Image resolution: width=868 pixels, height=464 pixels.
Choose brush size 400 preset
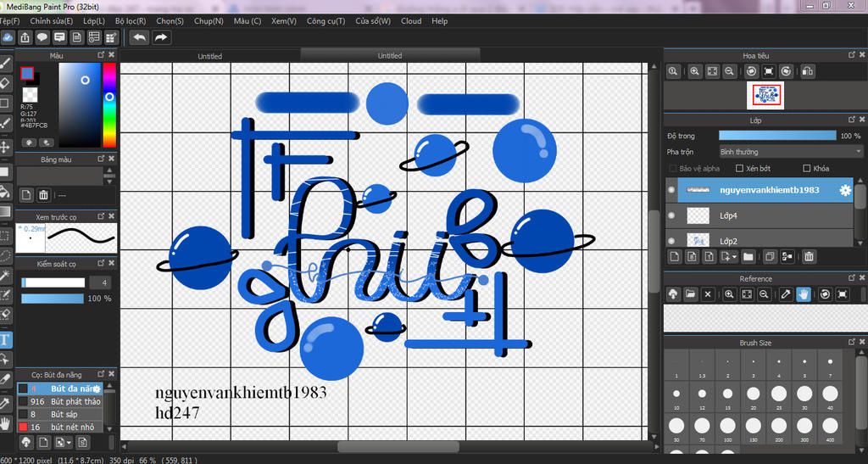[x=830, y=429]
